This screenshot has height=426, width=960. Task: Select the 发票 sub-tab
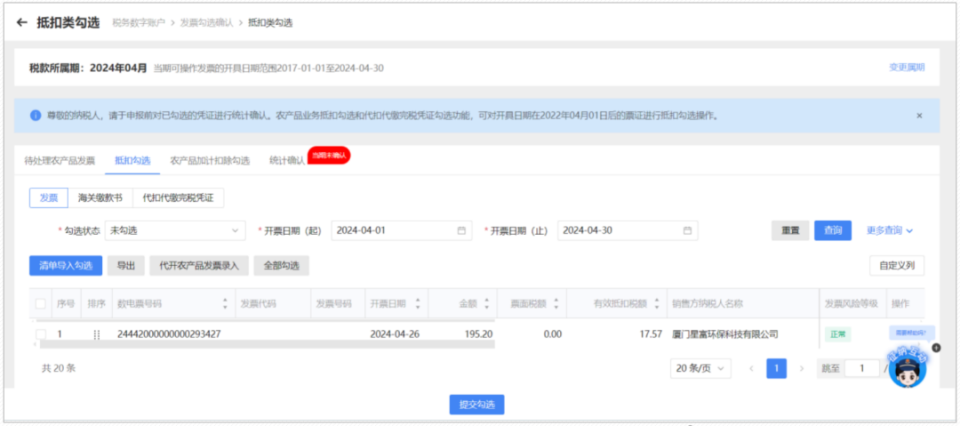point(49,198)
